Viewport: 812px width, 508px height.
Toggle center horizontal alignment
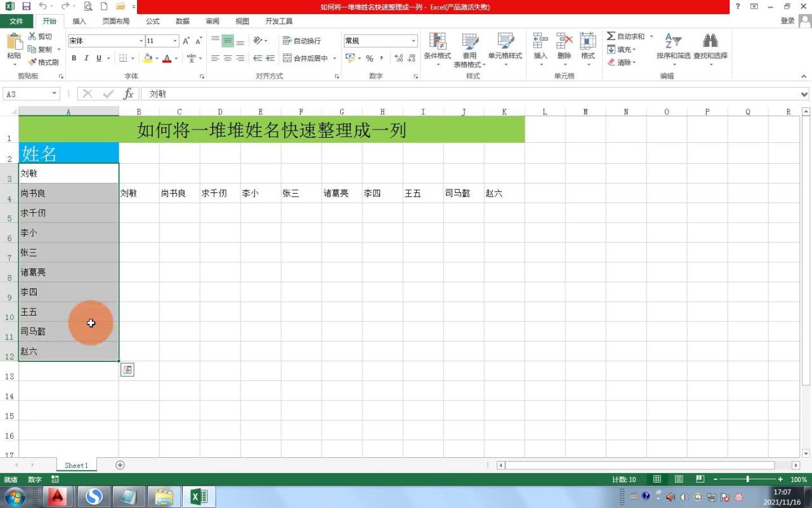[228, 58]
